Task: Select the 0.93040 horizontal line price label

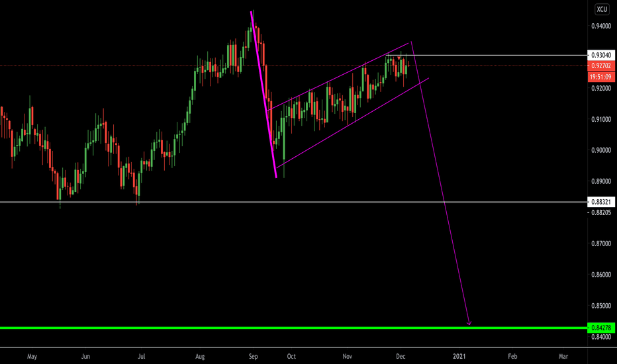Action: pyautogui.click(x=601, y=55)
